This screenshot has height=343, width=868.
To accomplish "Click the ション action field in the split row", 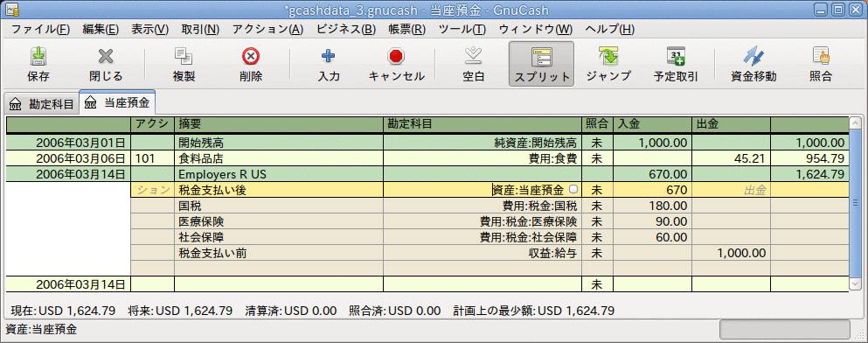I will (152, 190).
